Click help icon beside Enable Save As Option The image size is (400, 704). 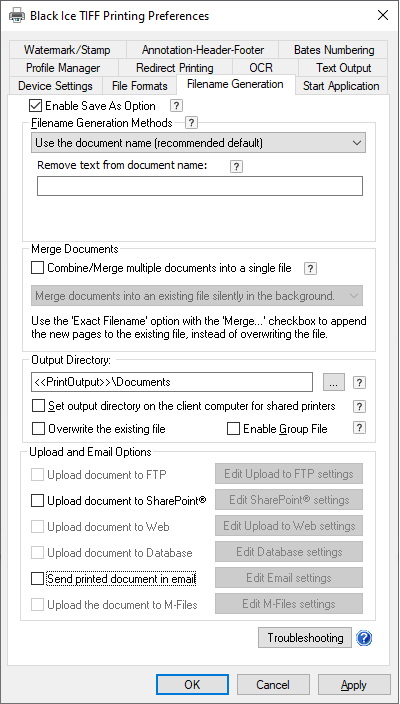[x=177, y=106]
